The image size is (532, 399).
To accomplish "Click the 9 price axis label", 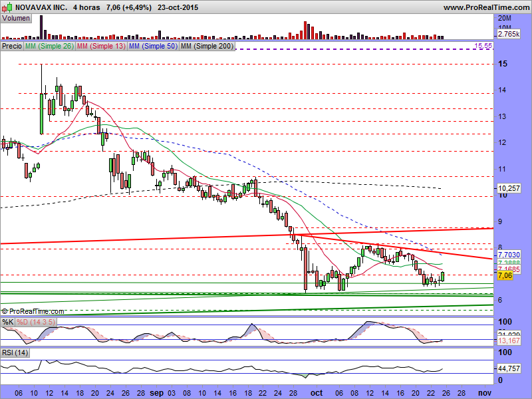I will point(500,221).
